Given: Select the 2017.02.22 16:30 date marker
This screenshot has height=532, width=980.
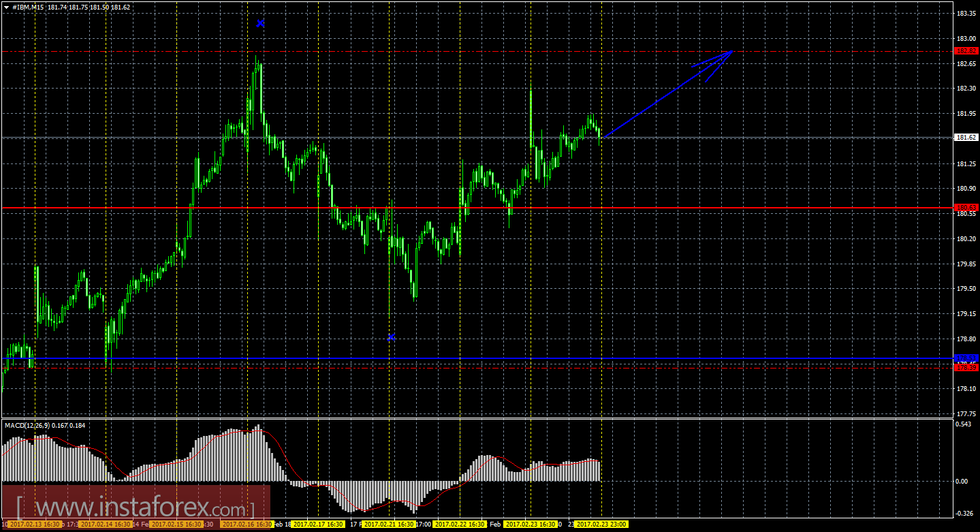Looking at the screenshot, I should click(460, 525).
